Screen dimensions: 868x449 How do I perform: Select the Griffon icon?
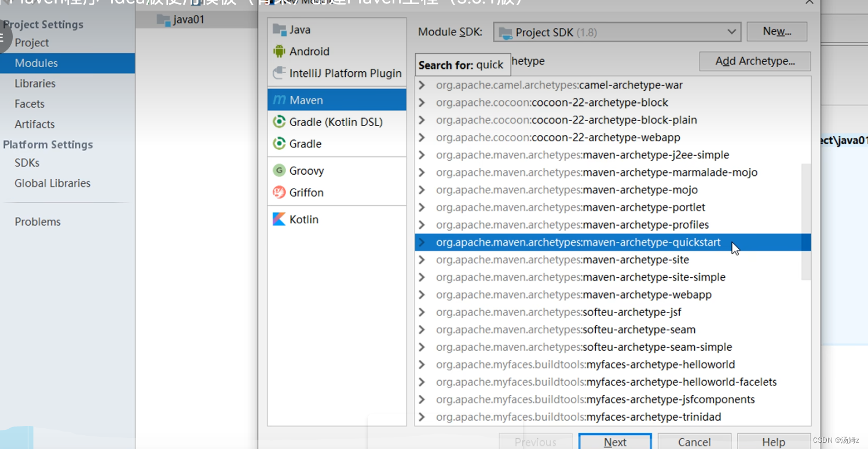[279, 192]
